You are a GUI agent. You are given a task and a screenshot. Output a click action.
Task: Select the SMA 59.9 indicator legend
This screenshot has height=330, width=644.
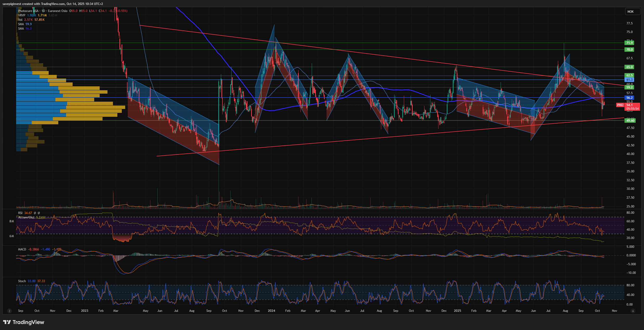coord(21,24)
